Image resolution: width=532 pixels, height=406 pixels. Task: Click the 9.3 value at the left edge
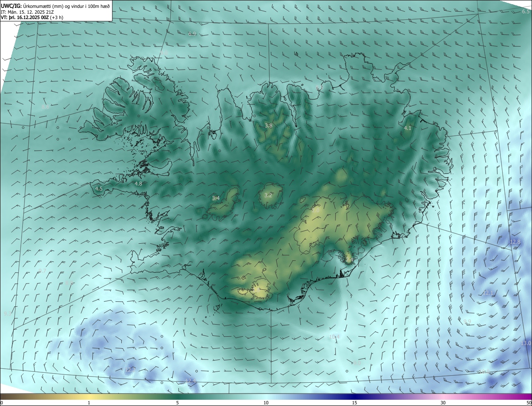[7, 313]
